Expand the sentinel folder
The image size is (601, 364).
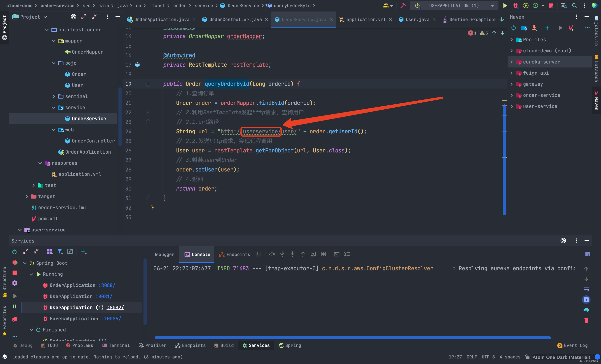pos(54,96)
